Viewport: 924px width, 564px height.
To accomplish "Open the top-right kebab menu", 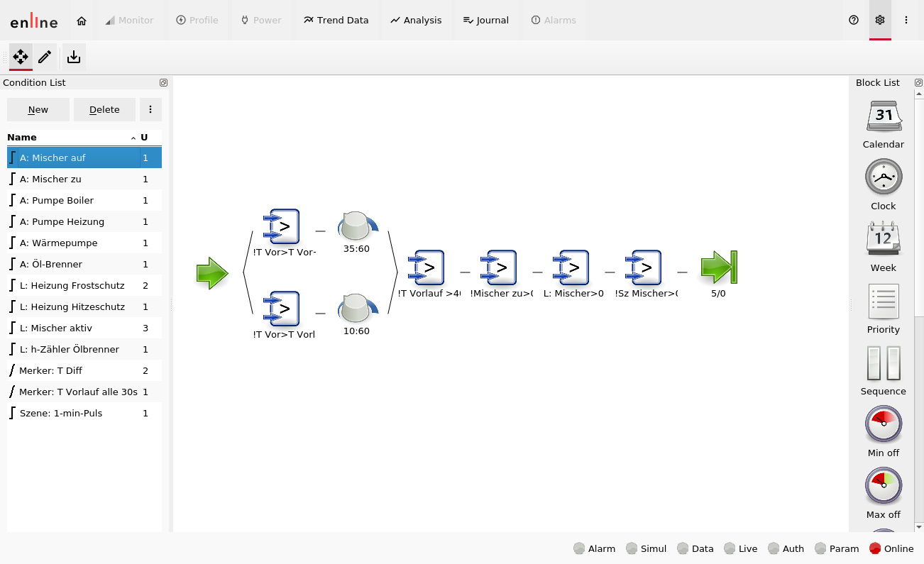I will tap(906, 20).
